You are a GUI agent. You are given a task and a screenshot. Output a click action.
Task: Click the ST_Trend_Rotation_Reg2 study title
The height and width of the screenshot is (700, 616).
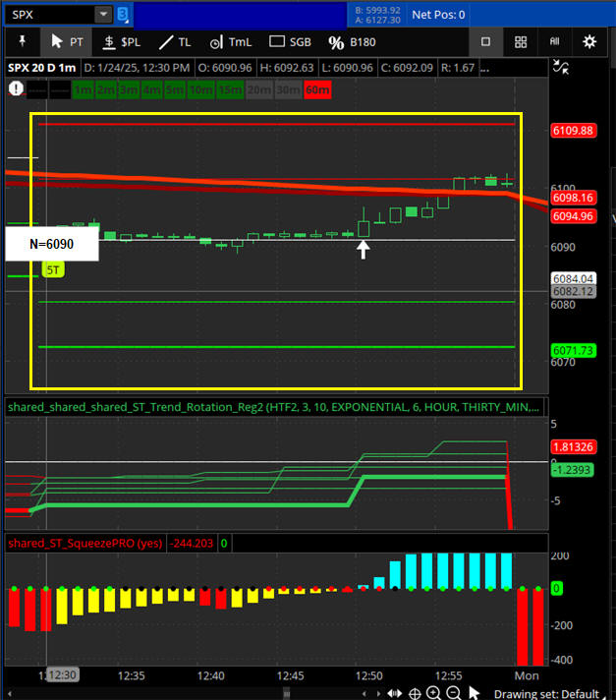[x=273, y=407]
